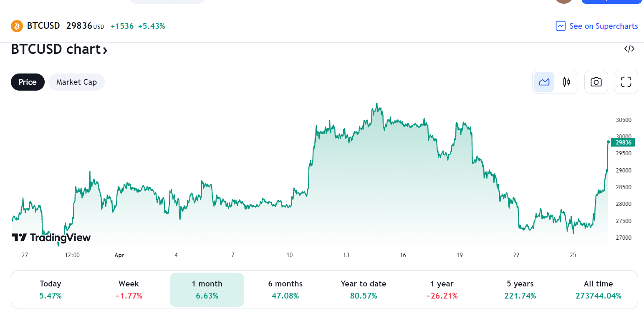This screenshot has height=319, width=644.
Task: Switch to Market Cap view
Action: pos(76,82)
